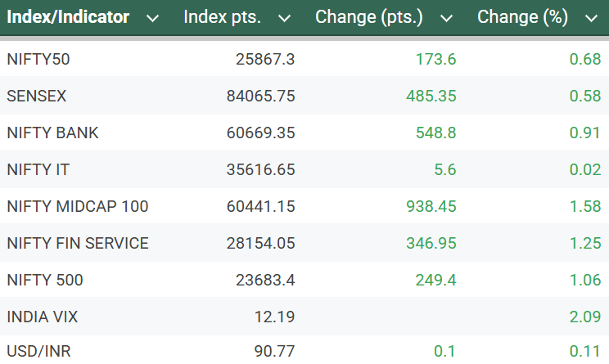The image size is (609, 364).
Task: Select NIFTY MIDCAP 100 in the table
Action: (78, 207)
